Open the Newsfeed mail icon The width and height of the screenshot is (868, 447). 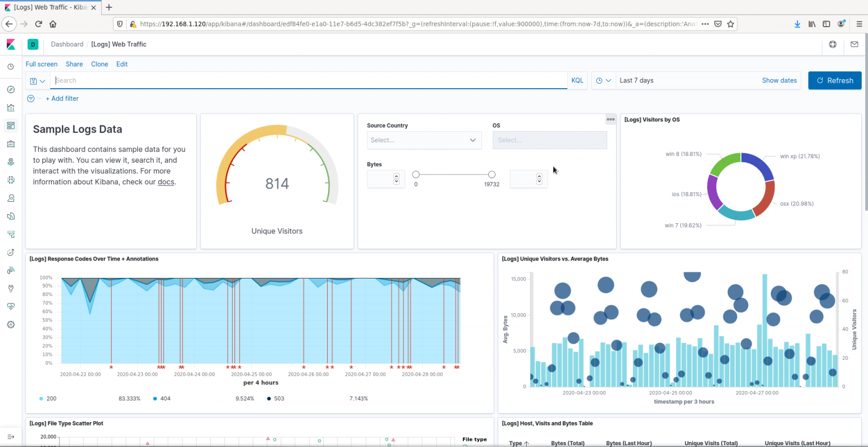pos(854,44)
